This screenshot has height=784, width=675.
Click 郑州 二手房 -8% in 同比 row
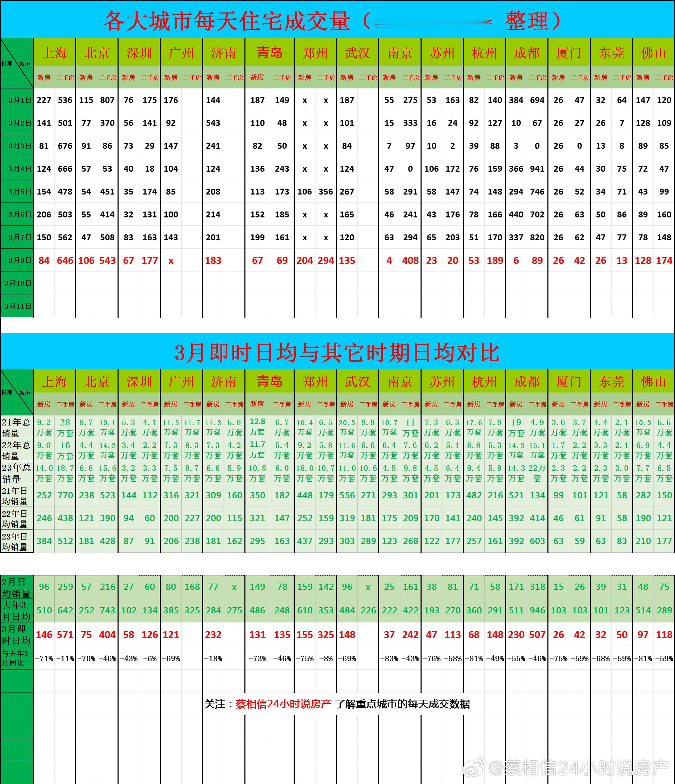(326, 658)
